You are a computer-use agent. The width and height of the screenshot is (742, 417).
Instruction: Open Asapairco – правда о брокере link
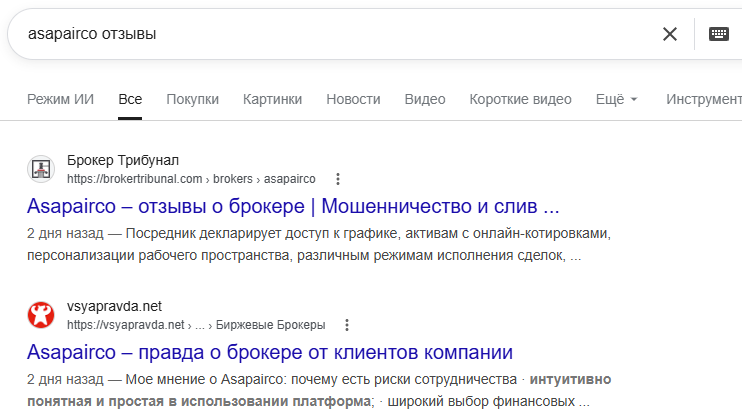(270, 352)
